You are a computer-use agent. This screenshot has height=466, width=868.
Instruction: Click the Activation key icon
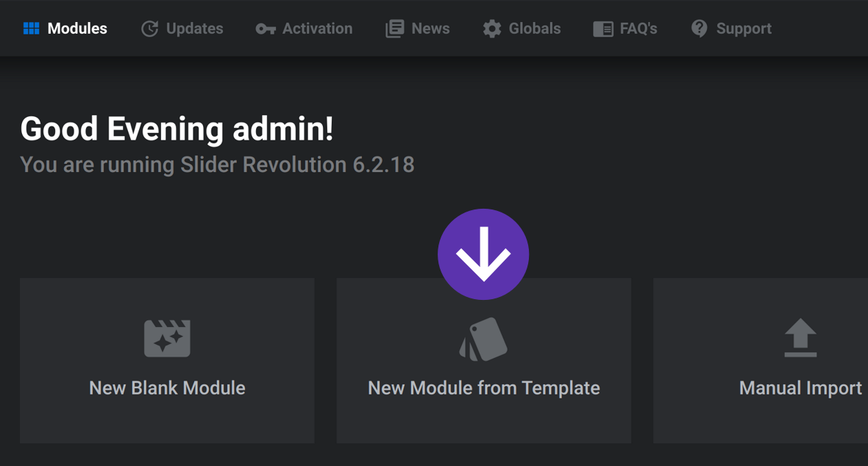tap(265, 28)
